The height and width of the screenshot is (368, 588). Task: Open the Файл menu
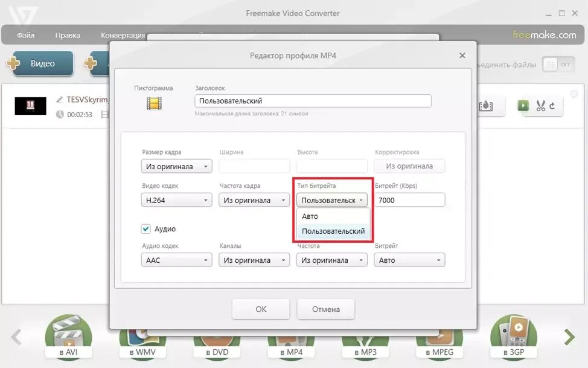(25, 35)
